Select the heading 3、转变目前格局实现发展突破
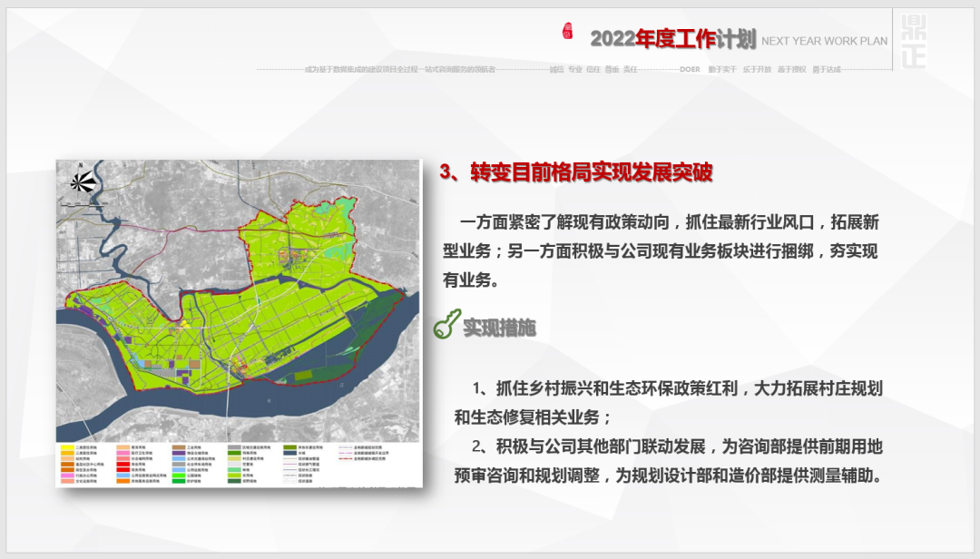Viewport: 980px width, 559px height. coord(576,172)
